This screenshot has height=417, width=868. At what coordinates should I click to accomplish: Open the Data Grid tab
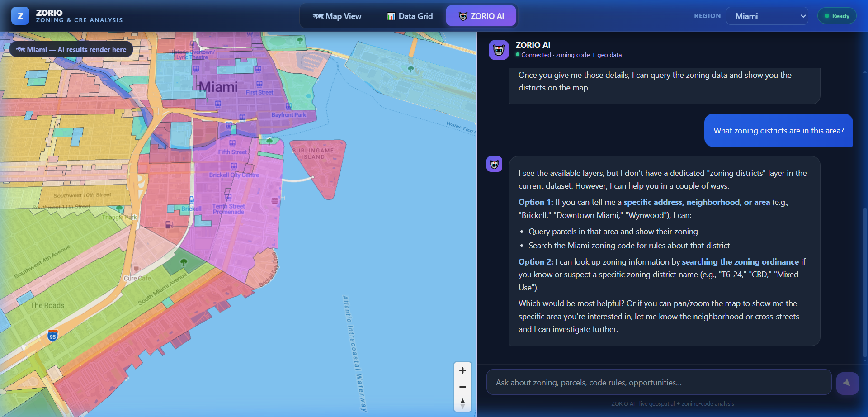click(410, 16)
